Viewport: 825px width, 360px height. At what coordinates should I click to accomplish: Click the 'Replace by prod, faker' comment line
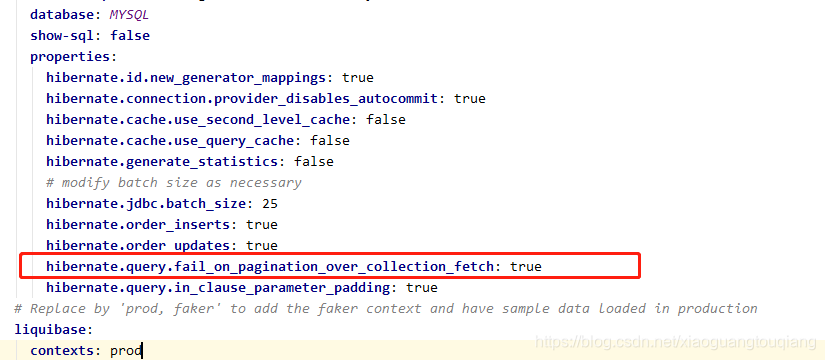coord(385,309)
